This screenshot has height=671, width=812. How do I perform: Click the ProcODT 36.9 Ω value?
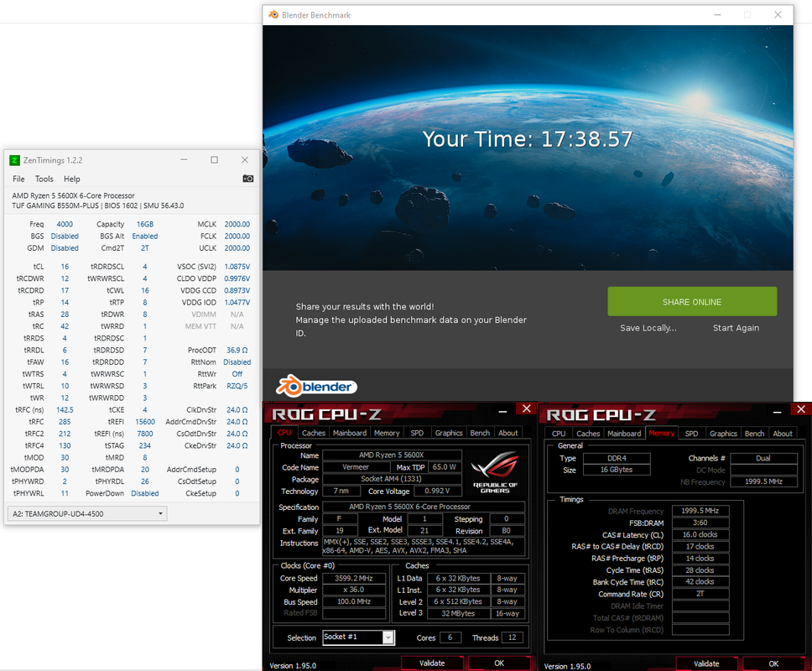pos(237,350)
